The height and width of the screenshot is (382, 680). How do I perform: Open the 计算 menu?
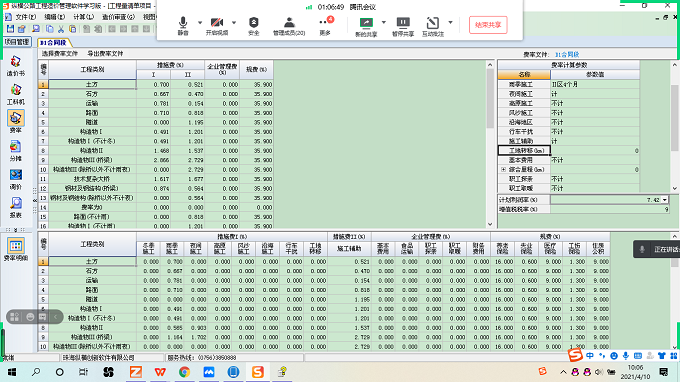pos(83,17)
